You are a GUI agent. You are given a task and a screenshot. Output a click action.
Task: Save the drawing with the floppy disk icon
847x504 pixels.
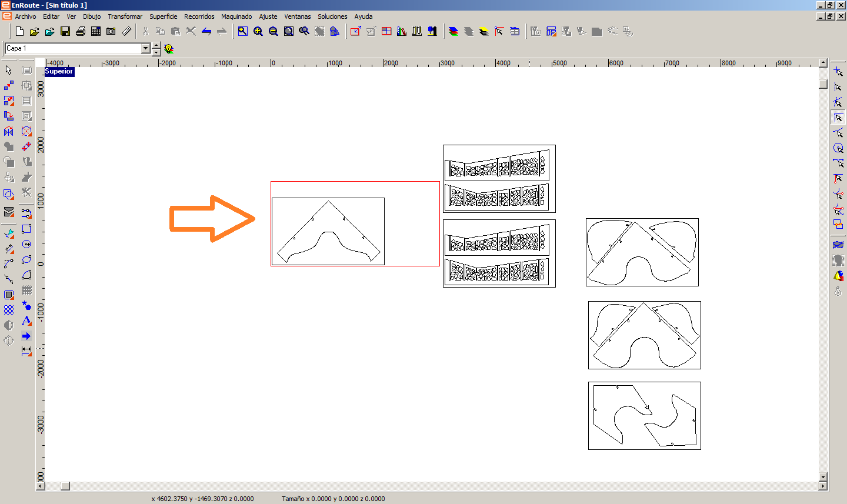65,31
